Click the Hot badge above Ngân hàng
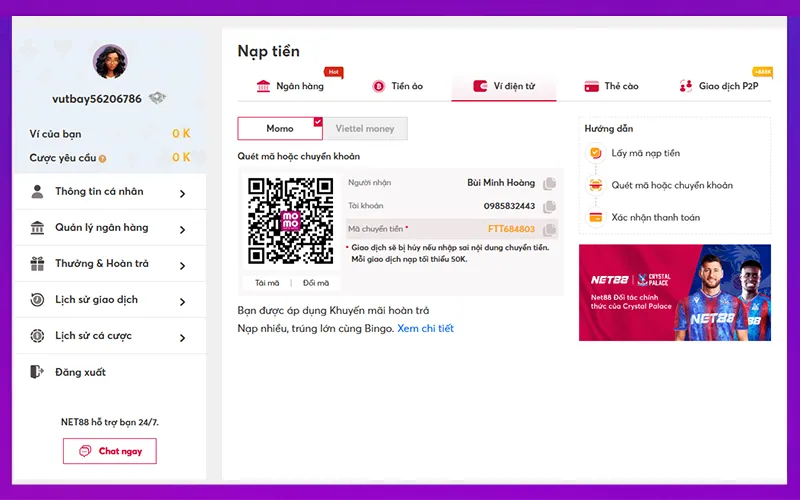 tap(334, 72)
